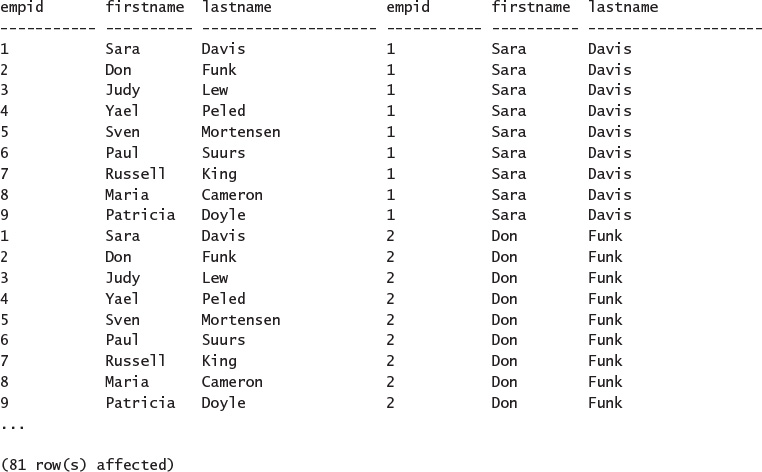
Task: Click the topmost "Funk" in the right lastname column
Action: click(x=605, y=236)
